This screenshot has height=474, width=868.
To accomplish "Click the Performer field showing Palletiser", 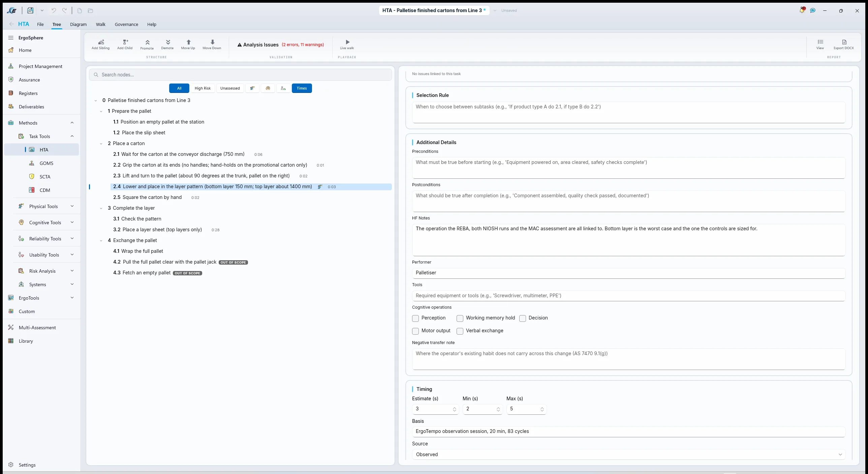I will pos(629,273).
